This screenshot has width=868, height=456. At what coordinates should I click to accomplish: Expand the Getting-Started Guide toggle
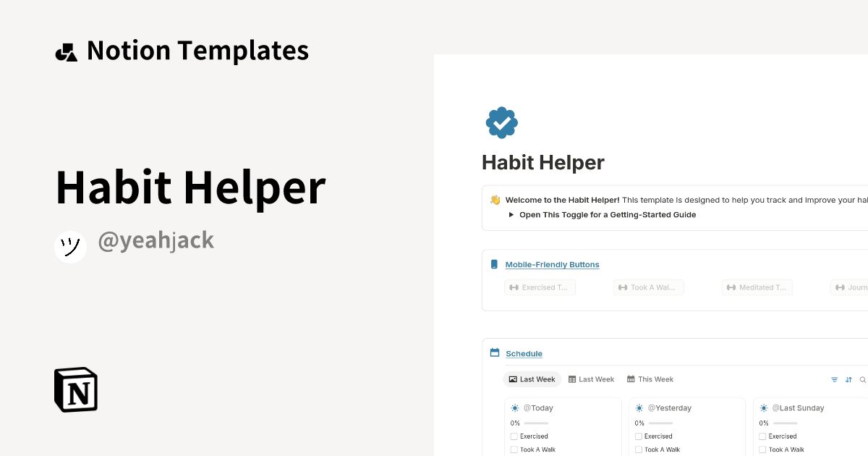click(x=511, y=214)
